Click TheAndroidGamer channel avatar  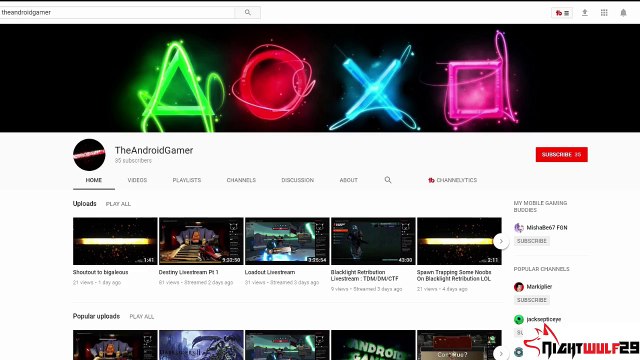click(x=89, y=155)
